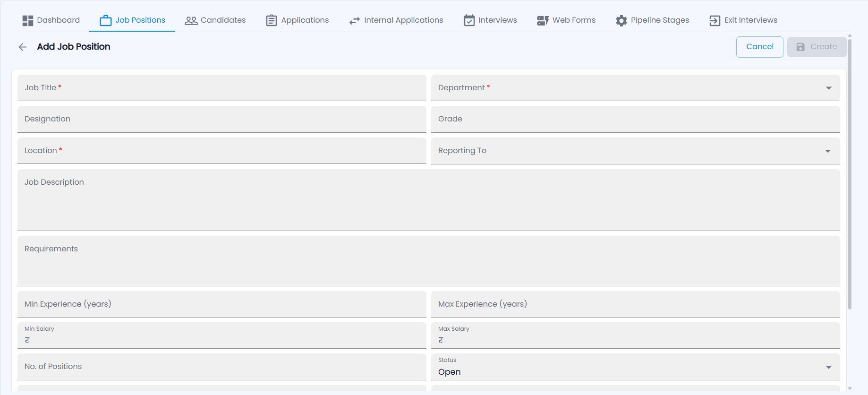The image size is (868, 395).
Task: Focus the Job Title field
Action: 222,88
